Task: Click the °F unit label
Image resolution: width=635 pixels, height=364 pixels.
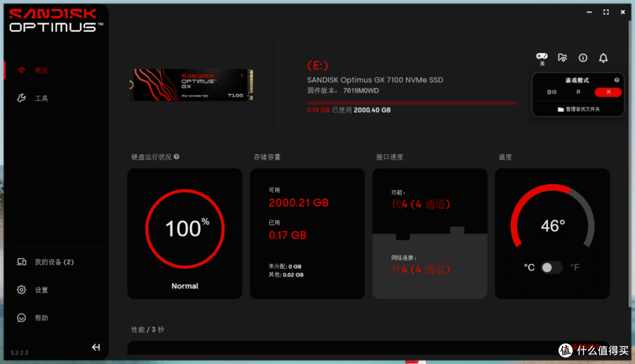Action: click(x=575, y=267)
